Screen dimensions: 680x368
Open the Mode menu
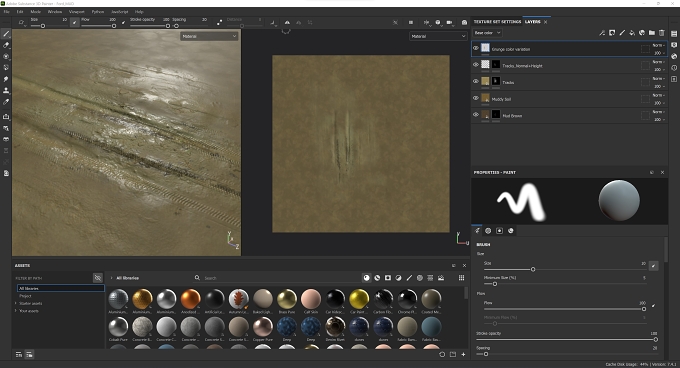point(36,12)
